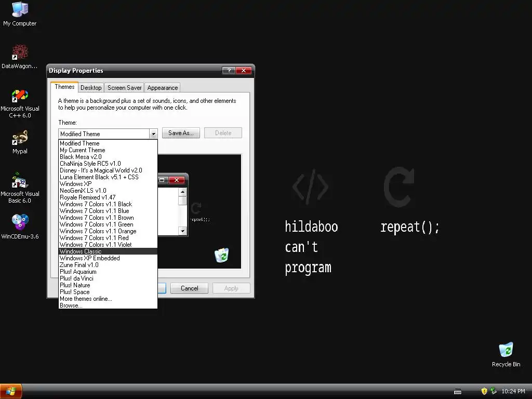This screenshot has height=399, width=532.
Task: Click the taskbar clock showing 10:24 PM
Action: point(513,391)
